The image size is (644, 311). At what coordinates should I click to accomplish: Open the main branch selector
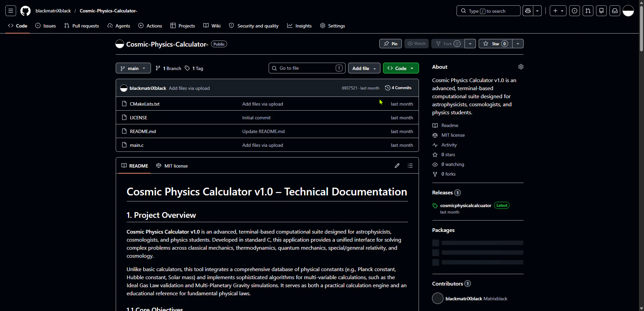click(x=133, y=68)
